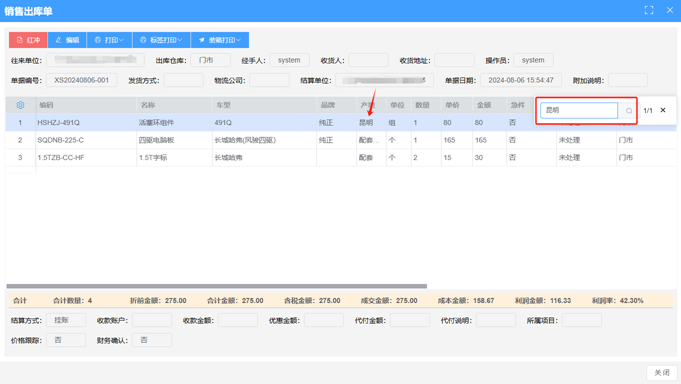Click the 车型 column header
Screen dimensions: 681x384
pos(264,105)
